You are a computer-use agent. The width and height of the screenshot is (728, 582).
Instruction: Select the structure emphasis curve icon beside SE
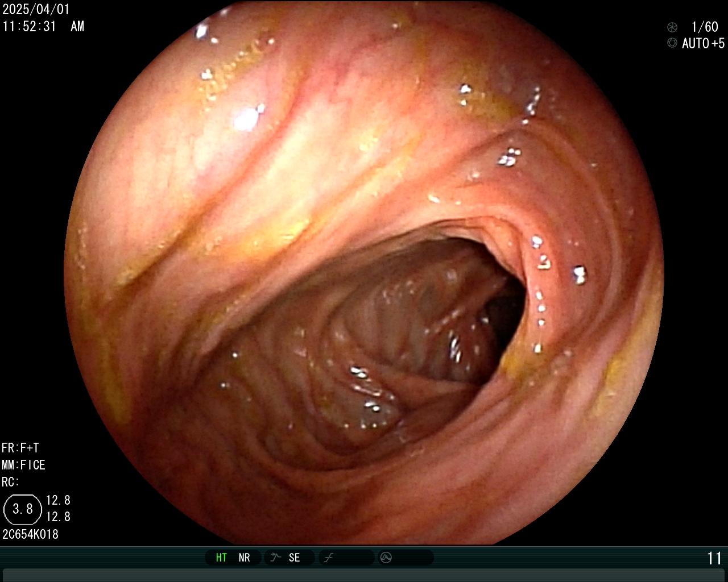pyautogui.click(x=276, y=558)
